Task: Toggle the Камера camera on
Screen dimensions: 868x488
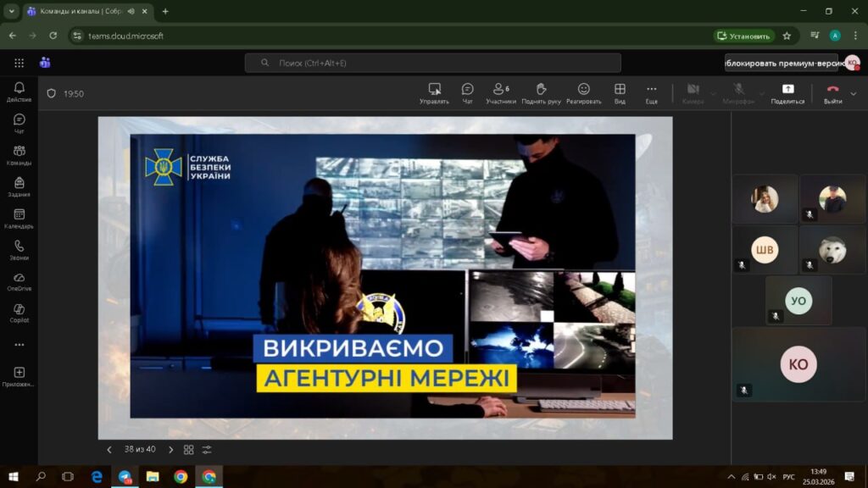Action: pyautogui.click(x=693, y=93)
